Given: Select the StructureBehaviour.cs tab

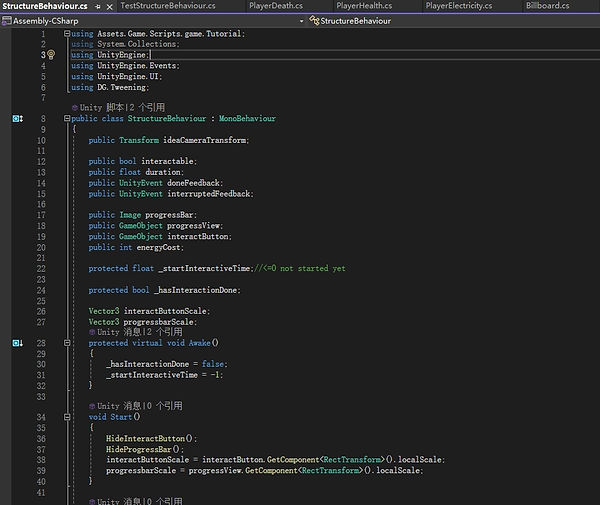Looking at the screenshot, I should tap(45, 6).
